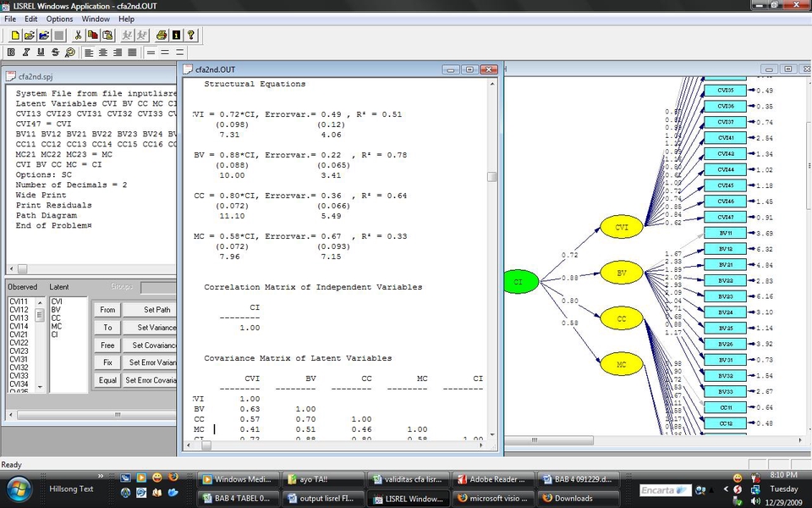Print the output file

pyautogui.click(x=162, y=36)
